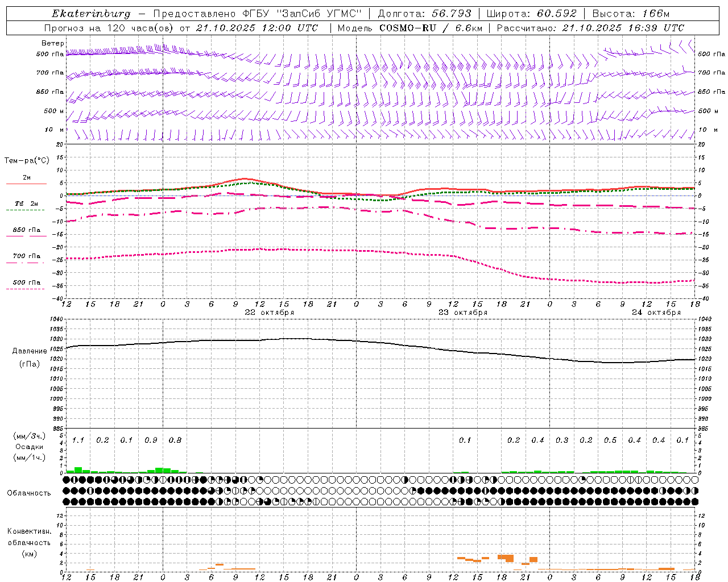Click the "0.5" precipitation total value
The width and height of the screenshot is (728, 582).
point(610,440)
